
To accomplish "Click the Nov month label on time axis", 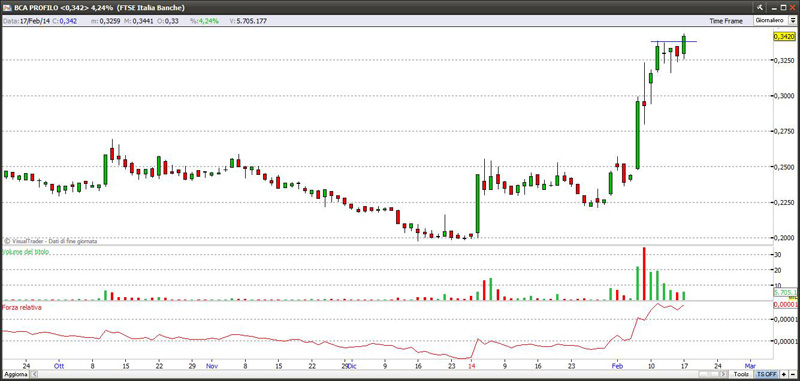I will [x=212, y=366].
